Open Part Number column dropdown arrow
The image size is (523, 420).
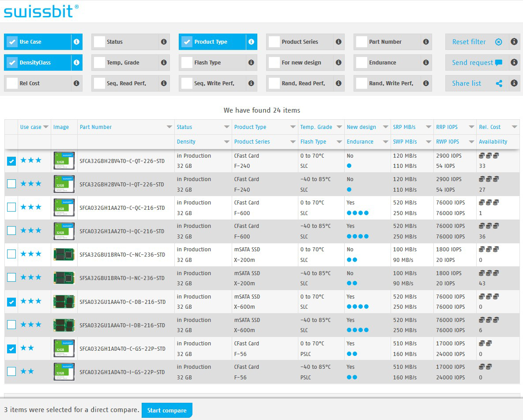click(x=169, y=127)
